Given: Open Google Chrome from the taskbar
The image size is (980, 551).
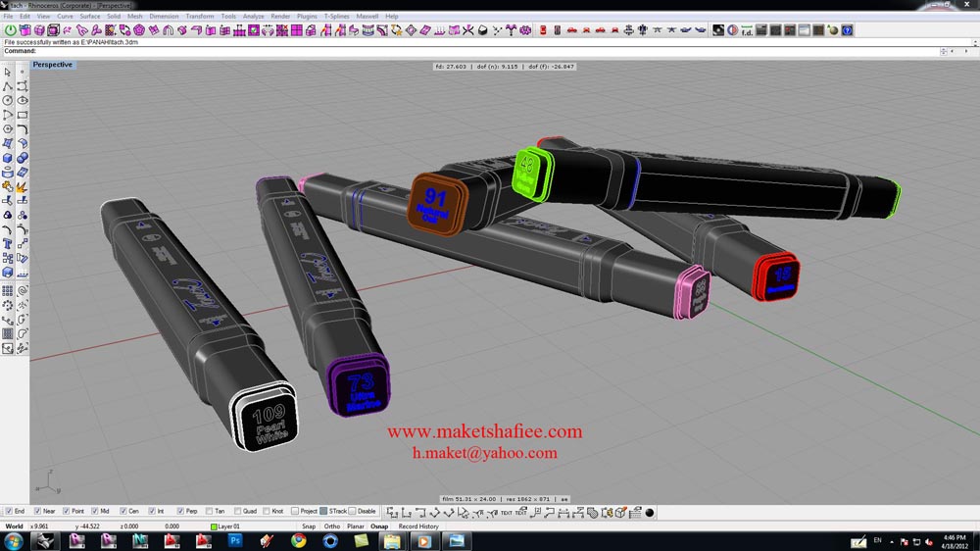Looking at the screenshot, I should (x=299, y=540).
